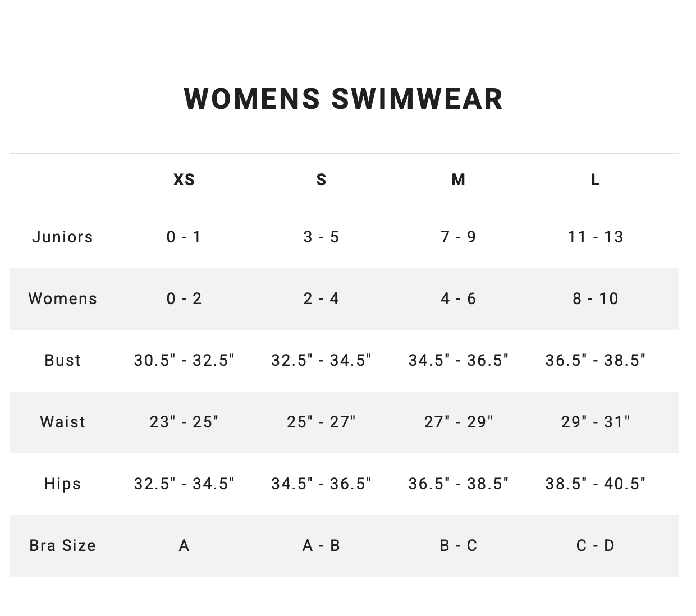Click the C - D bra size cell

point(596,545)
